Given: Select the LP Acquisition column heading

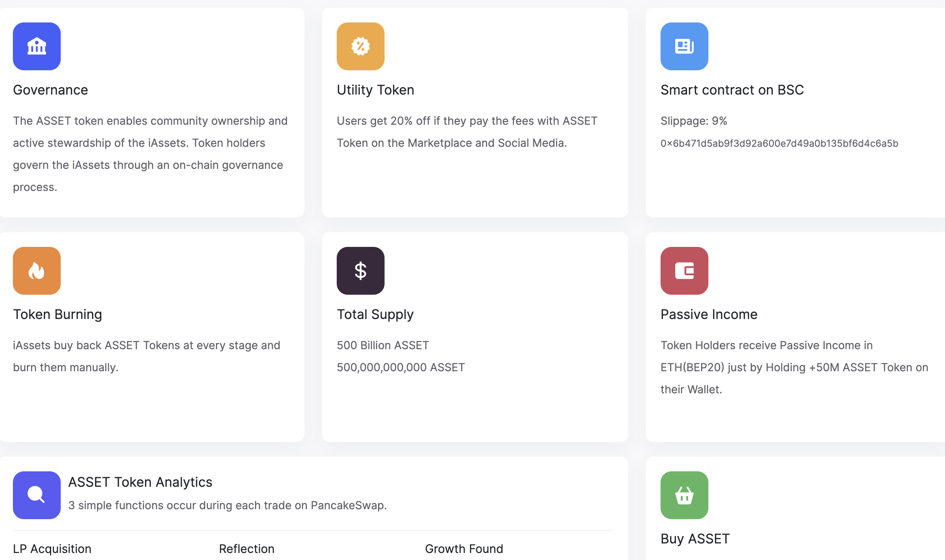Looking at the screenshot, I should pos(52,549).
